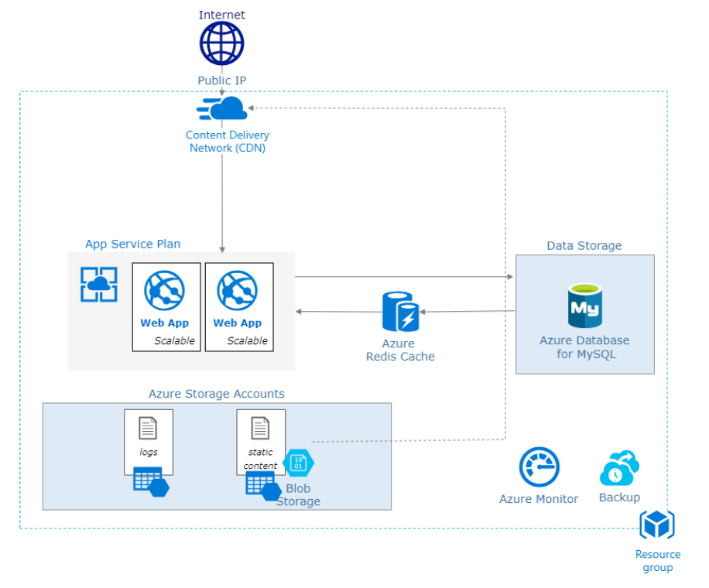Click the Azure Storage Accounts heading
This screenshot has height=588, width=709.
pyautogui.click(x=217, y=394)
